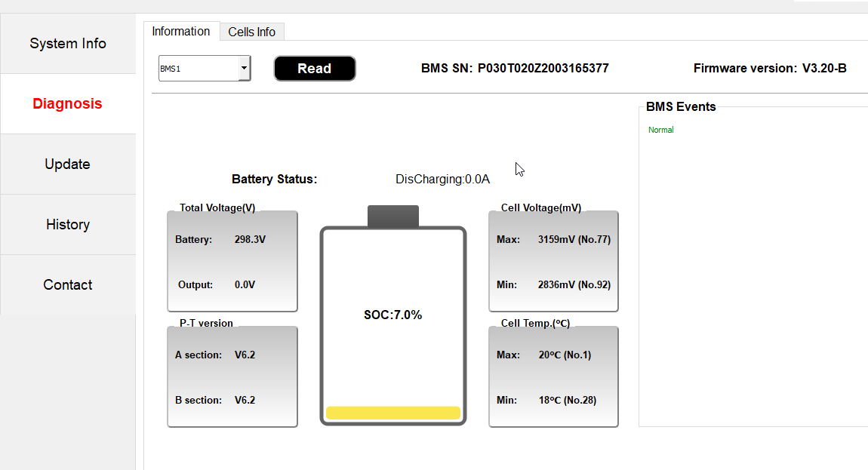
Task: Click the Max cell voltage value 3159mV
Action: [x=574, y=240]
